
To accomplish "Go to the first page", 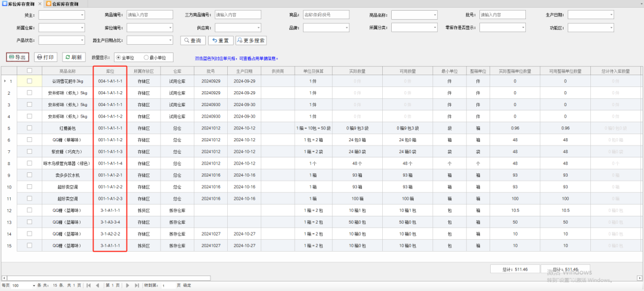I will point(88,285).
